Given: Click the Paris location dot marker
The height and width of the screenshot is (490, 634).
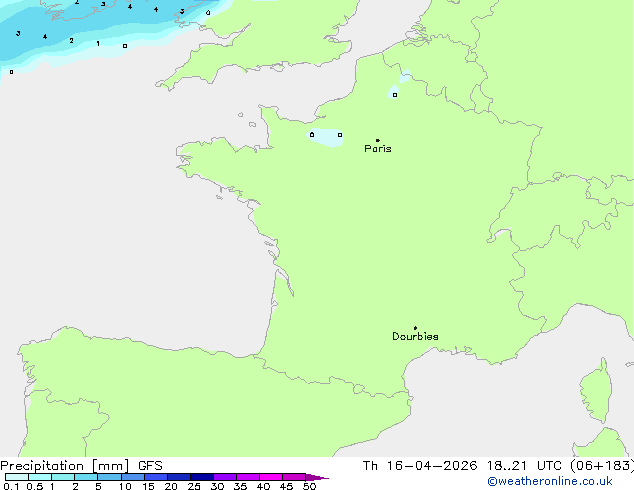Looking at the screenshot, I should [x=378, y=140].
